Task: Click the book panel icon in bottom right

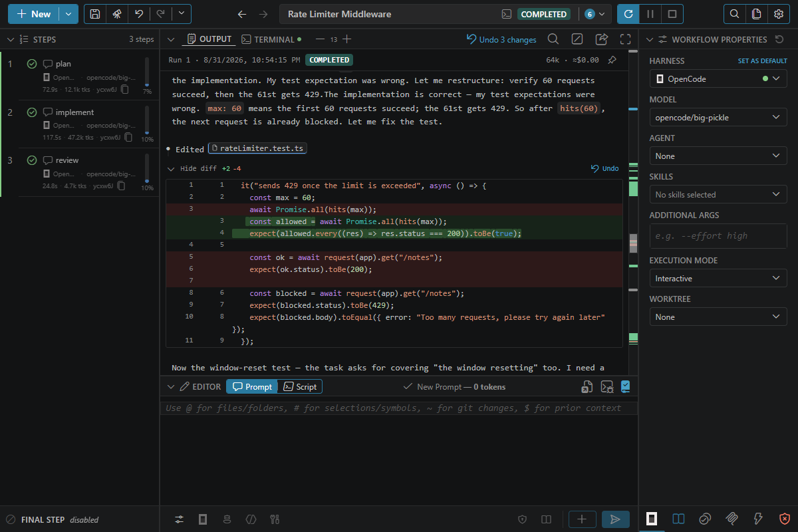Action: tap(678, 519)
